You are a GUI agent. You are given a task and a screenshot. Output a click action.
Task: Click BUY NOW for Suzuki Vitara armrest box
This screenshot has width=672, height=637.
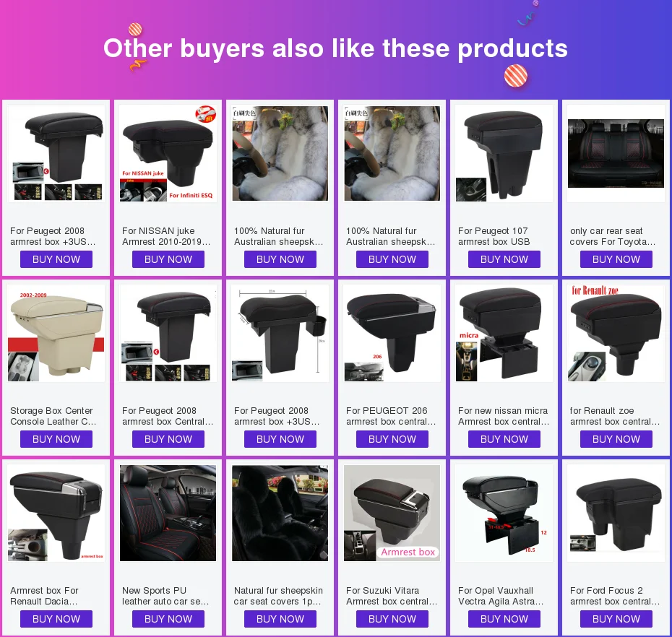point(392,619)
